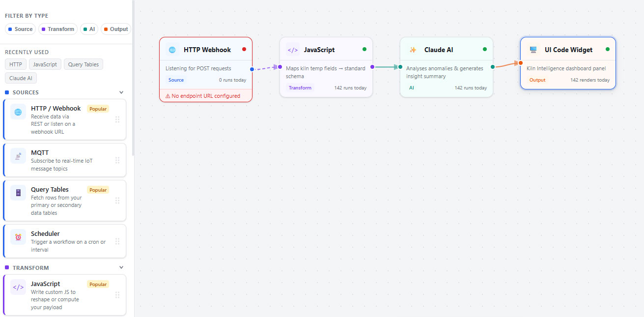Click sparkle icon on Claude AI node
The image size is (644, 317).
(x=413, y=50)
